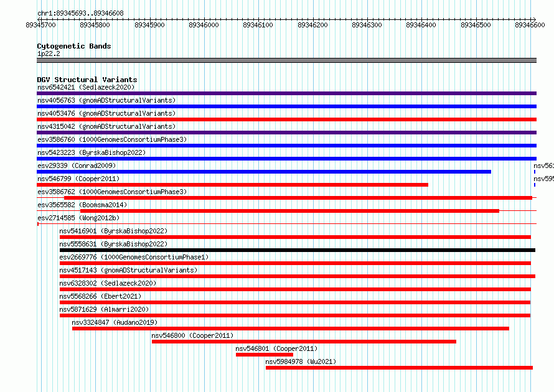Select the short nsv546801 red bar

click(x=265, y=355)
